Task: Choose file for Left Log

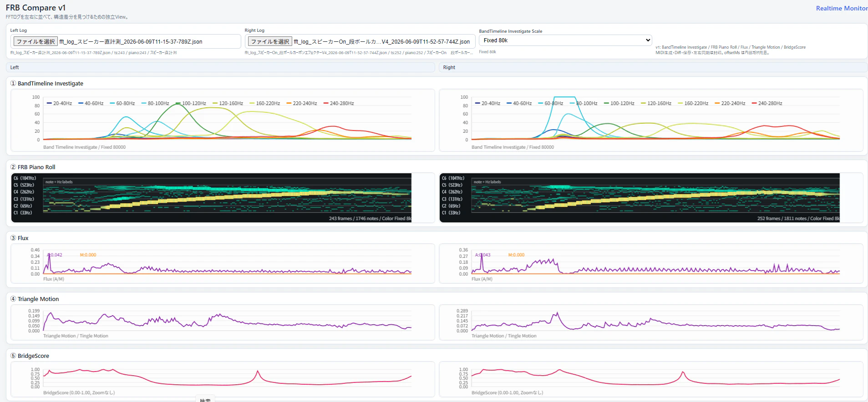Action: point(36,41)
